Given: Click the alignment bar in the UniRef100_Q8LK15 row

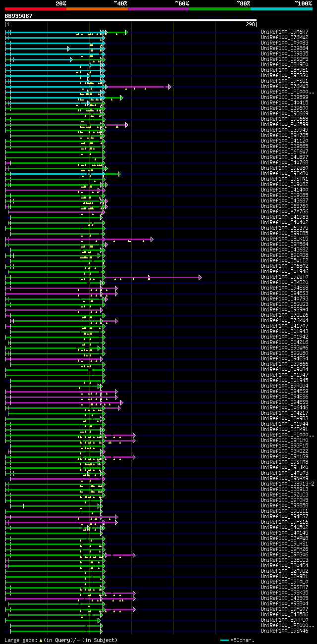Looking at the screenshot, I should (79, 239).
